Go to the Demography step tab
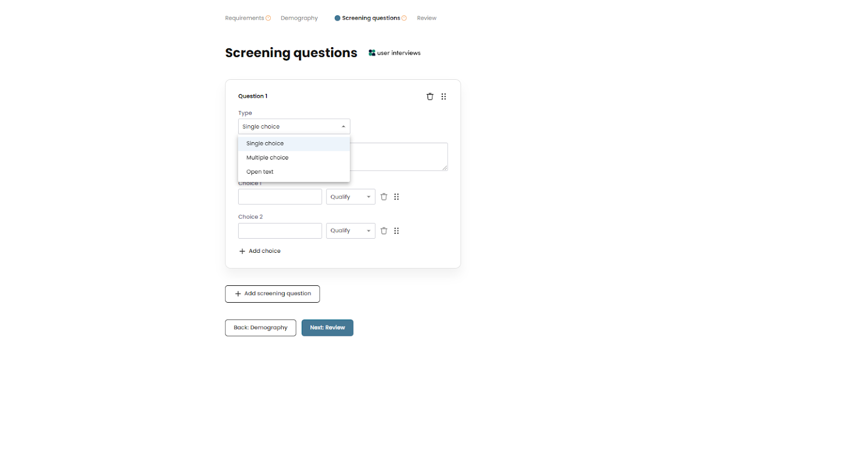Image resolution: width=868 pixels, height=460 pixels. (299, 18)
